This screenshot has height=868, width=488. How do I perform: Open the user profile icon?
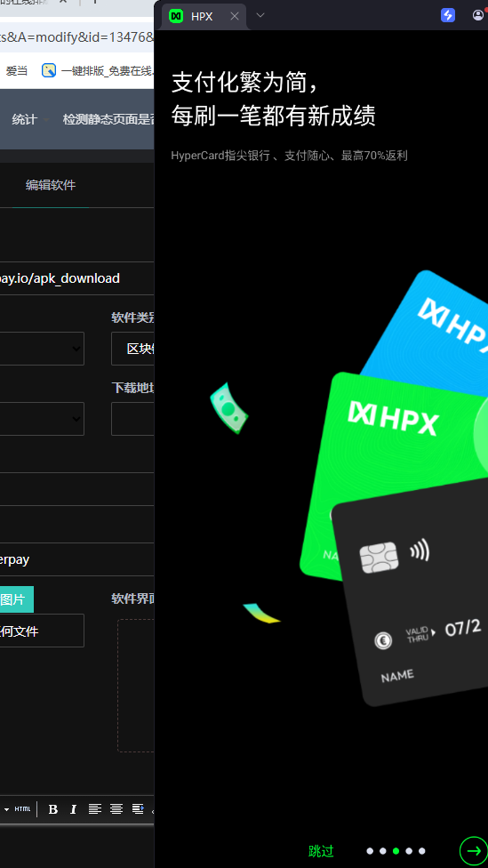tap(478, 15)
